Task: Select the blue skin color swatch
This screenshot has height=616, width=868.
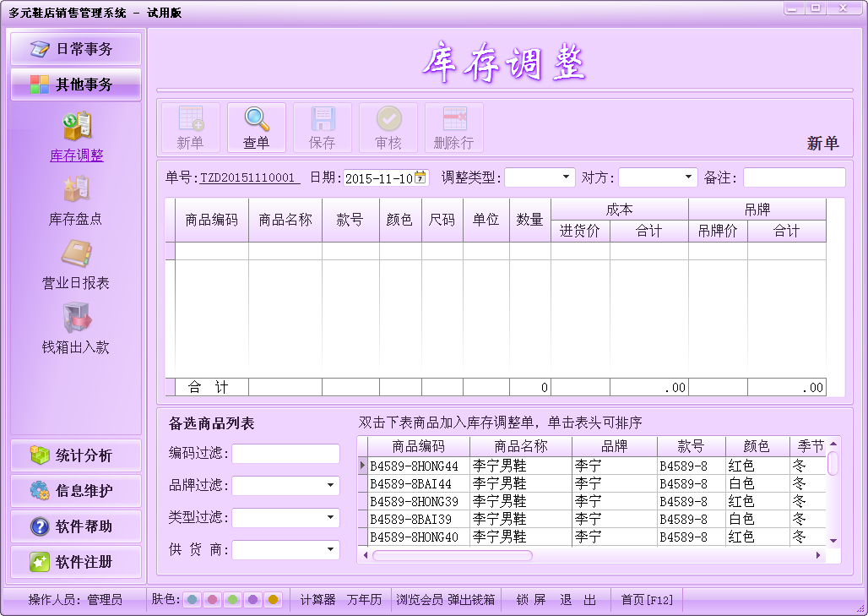Action: [x=192, y=599]
